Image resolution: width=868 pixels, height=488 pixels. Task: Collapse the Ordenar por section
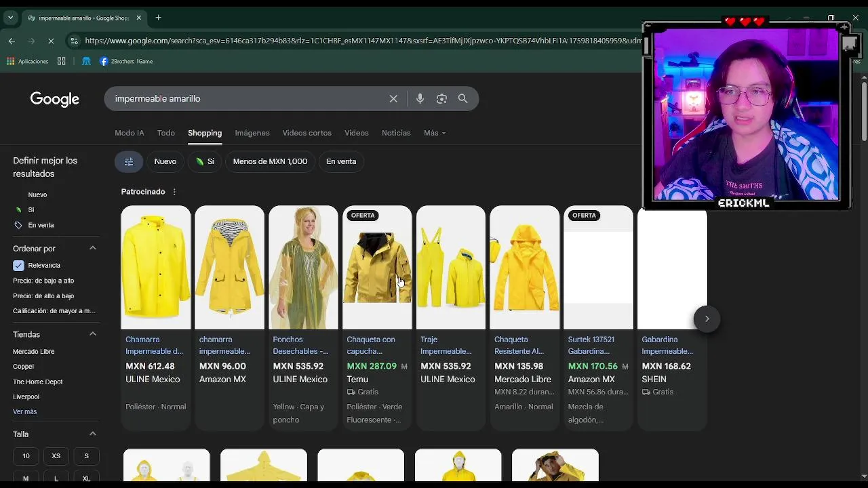pyautogui.click(x=93, y=248)
